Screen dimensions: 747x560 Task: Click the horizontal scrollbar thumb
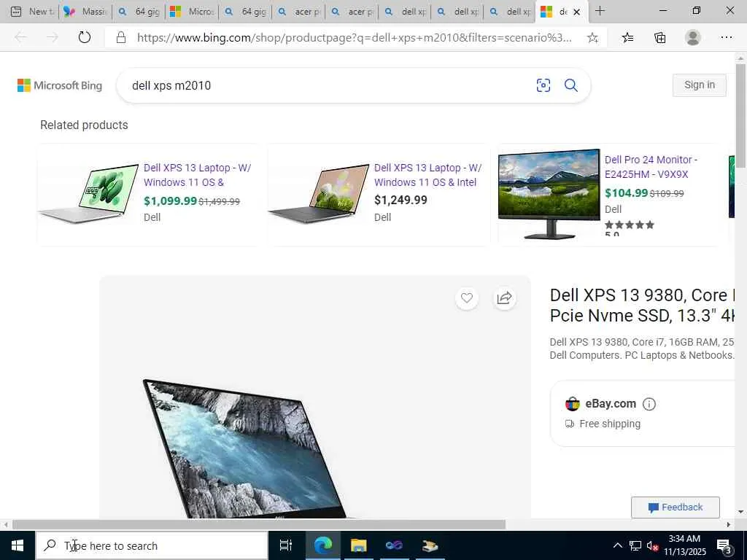click(x=259, y=525)
